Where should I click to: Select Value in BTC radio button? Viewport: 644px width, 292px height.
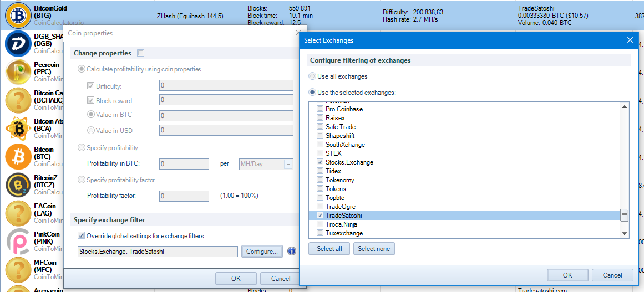[91, 115]
